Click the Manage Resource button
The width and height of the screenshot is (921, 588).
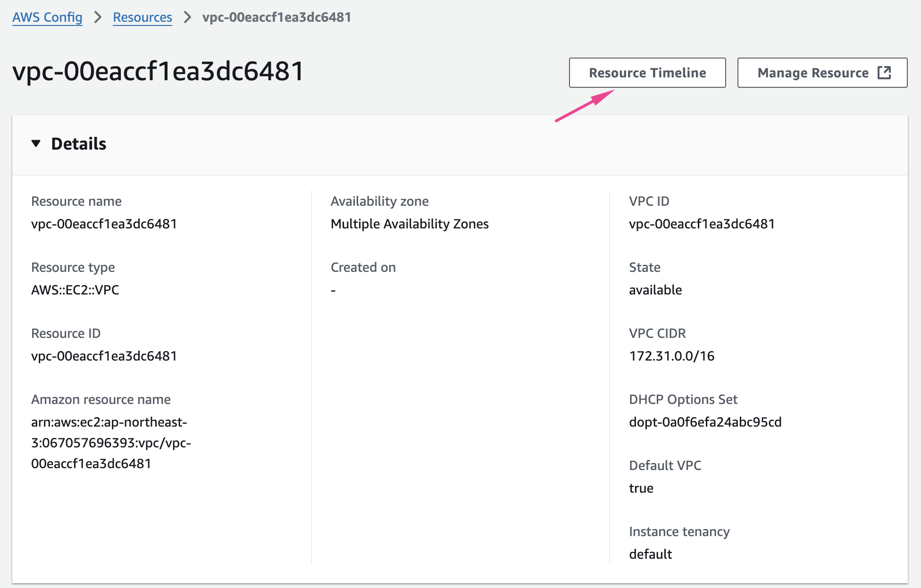[812, 73]
